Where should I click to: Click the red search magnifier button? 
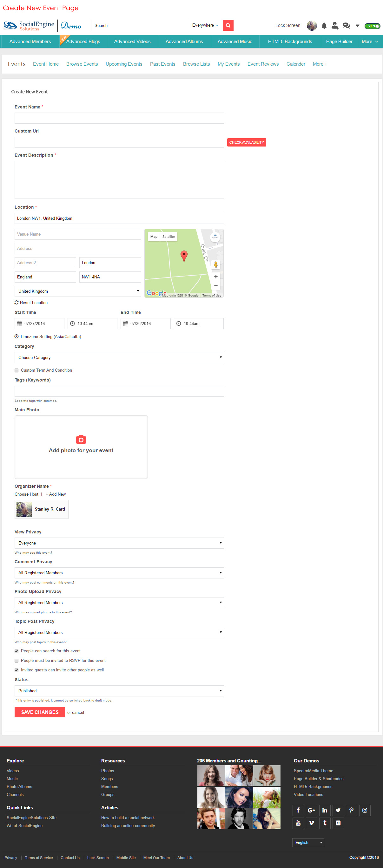point(228,25)
